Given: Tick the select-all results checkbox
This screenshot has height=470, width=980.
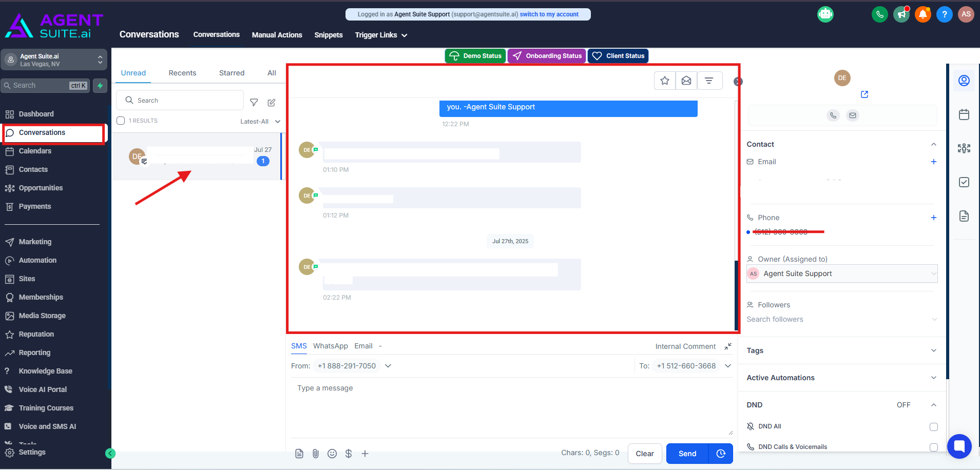Looking at the screenshot, I should 121,121.
